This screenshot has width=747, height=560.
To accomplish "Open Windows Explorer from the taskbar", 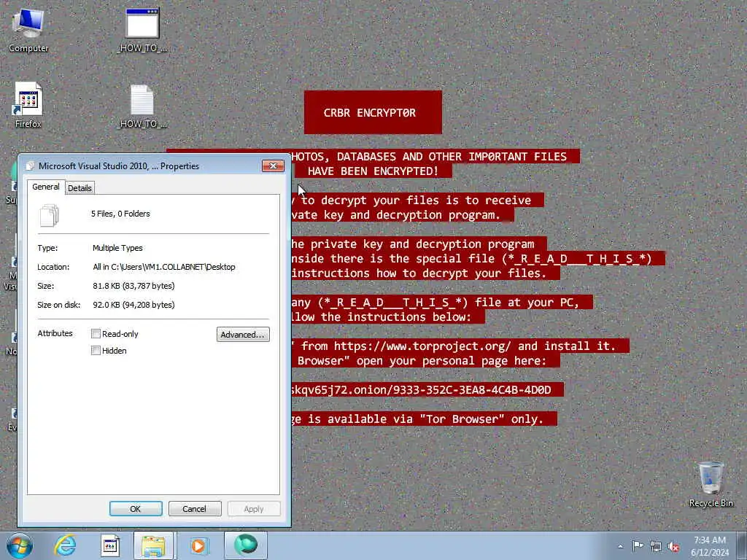I will 155,545.
